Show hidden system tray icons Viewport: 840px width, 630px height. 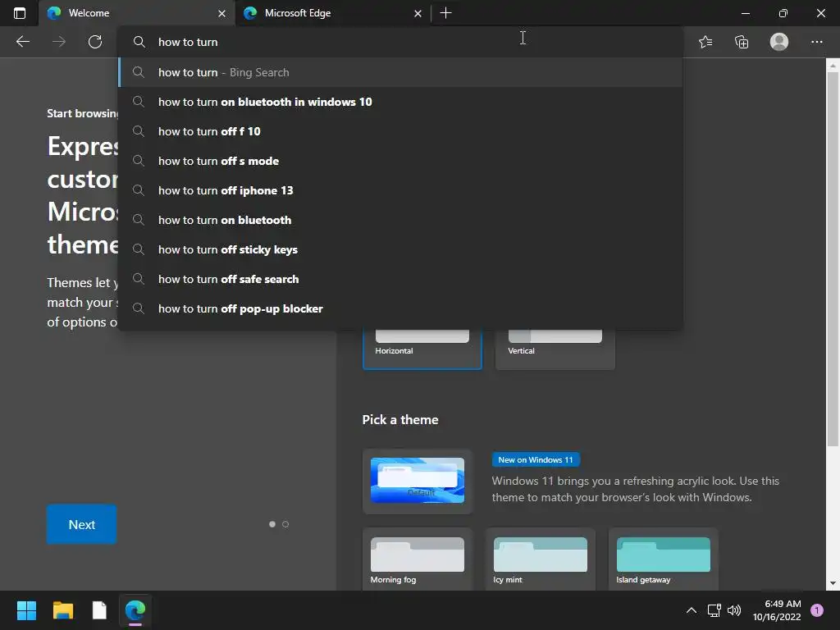point(692,610)
